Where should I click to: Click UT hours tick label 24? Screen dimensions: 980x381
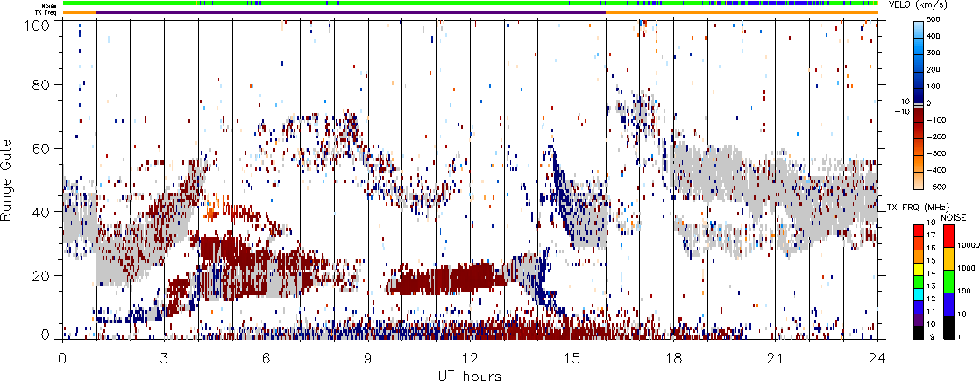pyautogui.click(x=877, y=358)
